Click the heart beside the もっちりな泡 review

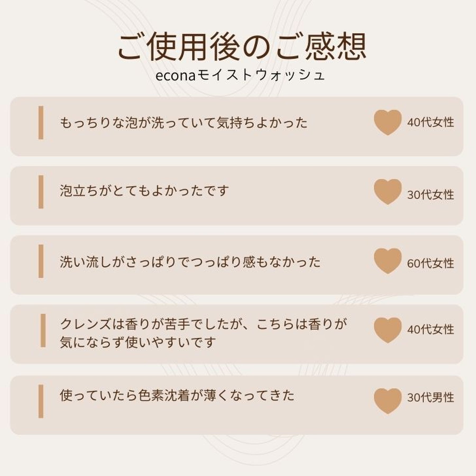388,122
